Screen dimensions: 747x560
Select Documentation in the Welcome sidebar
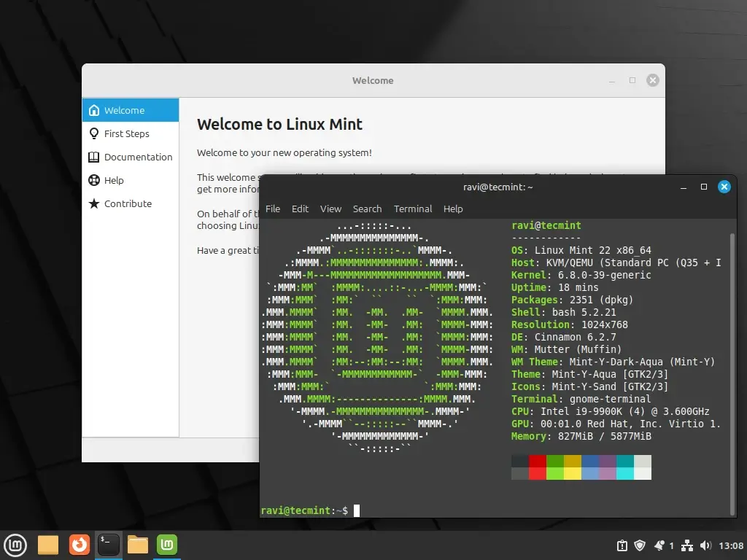click(138, 157)
